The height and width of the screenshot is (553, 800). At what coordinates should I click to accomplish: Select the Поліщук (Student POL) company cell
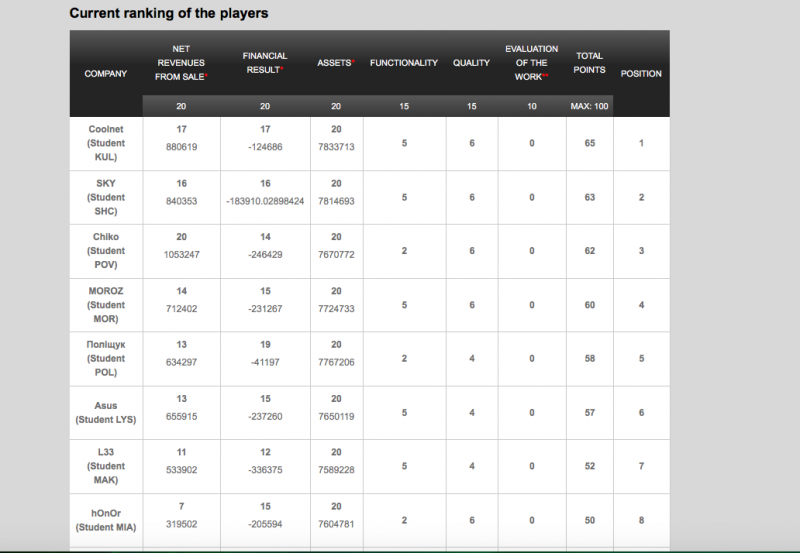tap(105, 358)
